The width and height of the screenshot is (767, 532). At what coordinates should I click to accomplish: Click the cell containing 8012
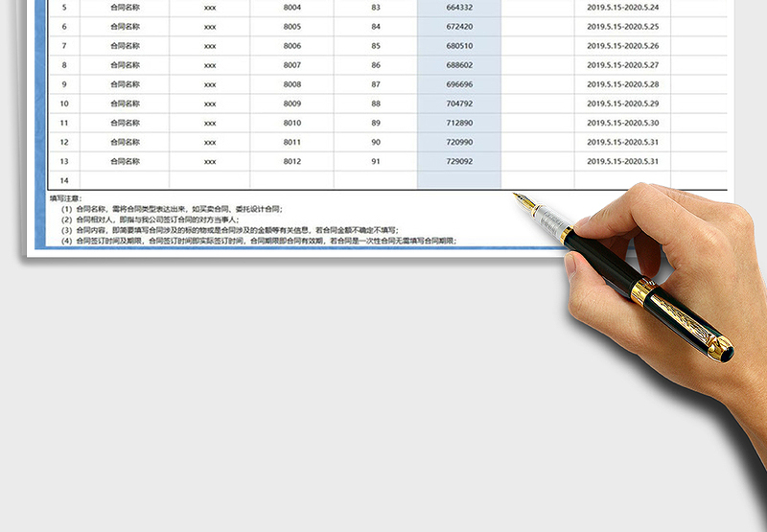[292, 161]
